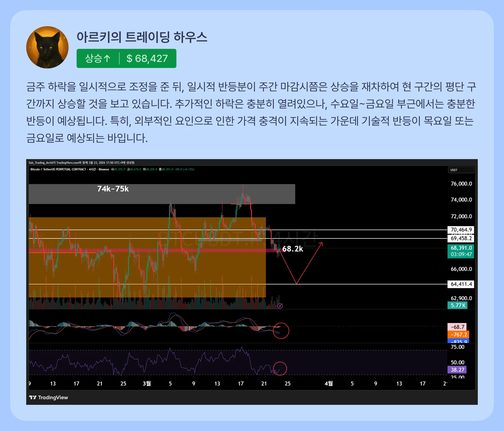Click the -68.7 MACD histogram value
Screen dimensions: 504x431
click(457, 327)
